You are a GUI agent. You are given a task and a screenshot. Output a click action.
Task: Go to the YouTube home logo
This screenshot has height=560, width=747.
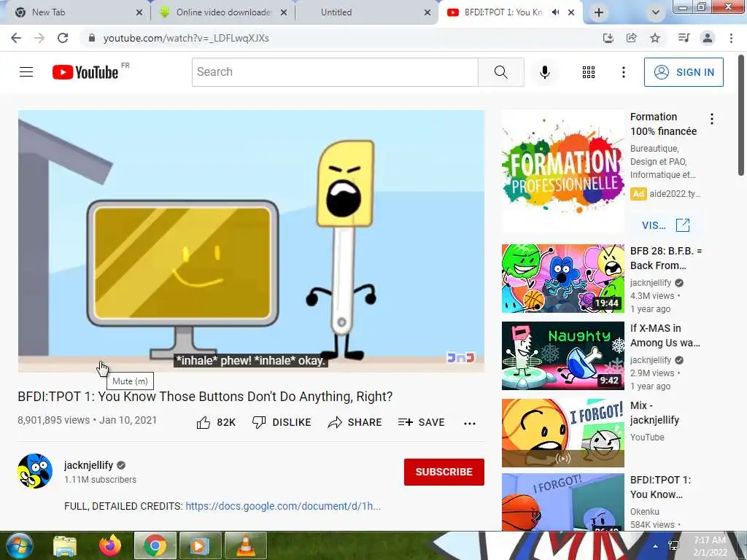[x=85, y=72]
